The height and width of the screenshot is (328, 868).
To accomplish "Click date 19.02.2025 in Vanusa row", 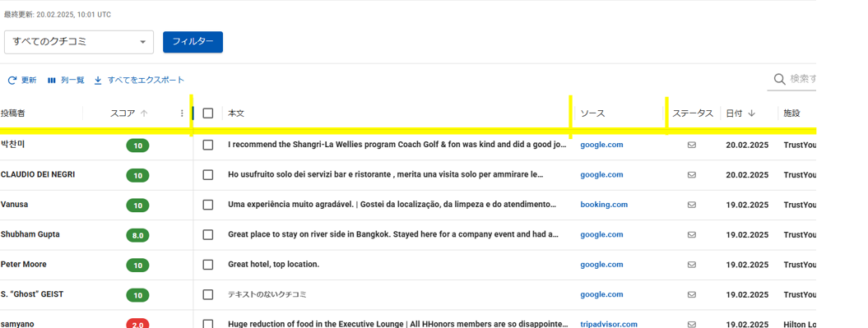I will click(x=747, y=205).
